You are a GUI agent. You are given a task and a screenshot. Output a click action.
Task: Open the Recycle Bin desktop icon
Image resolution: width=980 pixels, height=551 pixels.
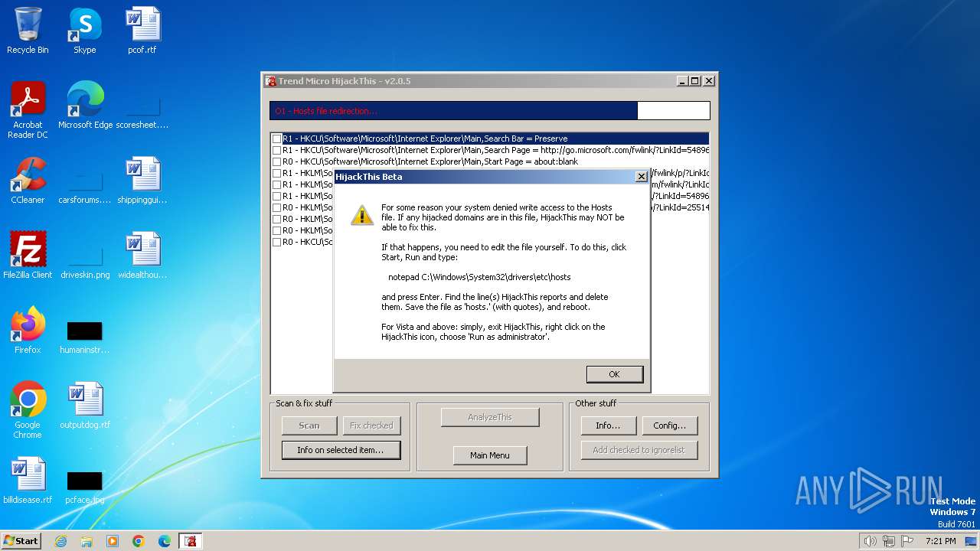tap(28, 31)
